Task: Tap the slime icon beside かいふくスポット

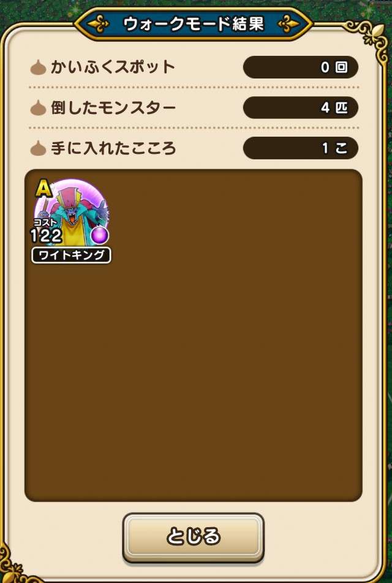Action: coord(38,67)
